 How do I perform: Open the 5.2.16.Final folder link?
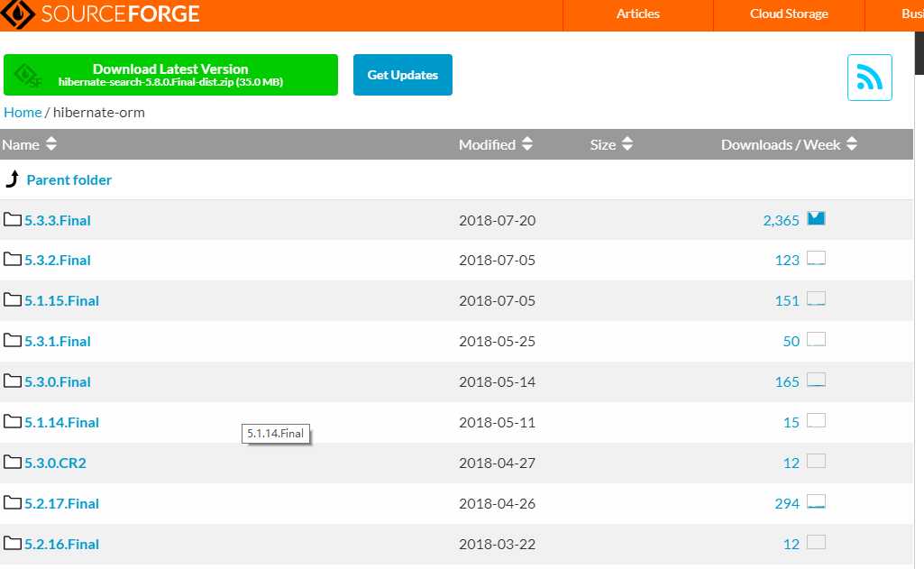tap(61, 545)
